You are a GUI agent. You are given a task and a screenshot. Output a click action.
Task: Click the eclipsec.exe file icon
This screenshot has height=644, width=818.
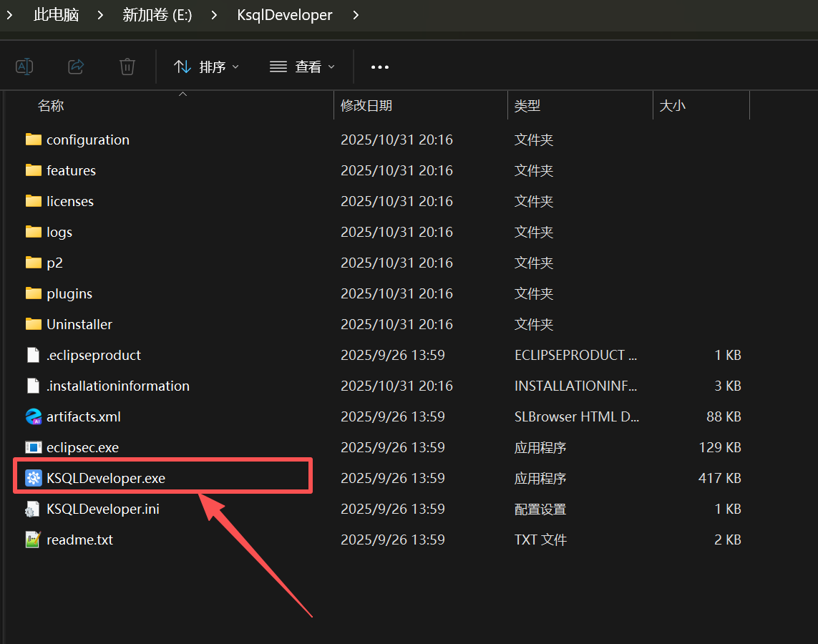pos(33,447)
